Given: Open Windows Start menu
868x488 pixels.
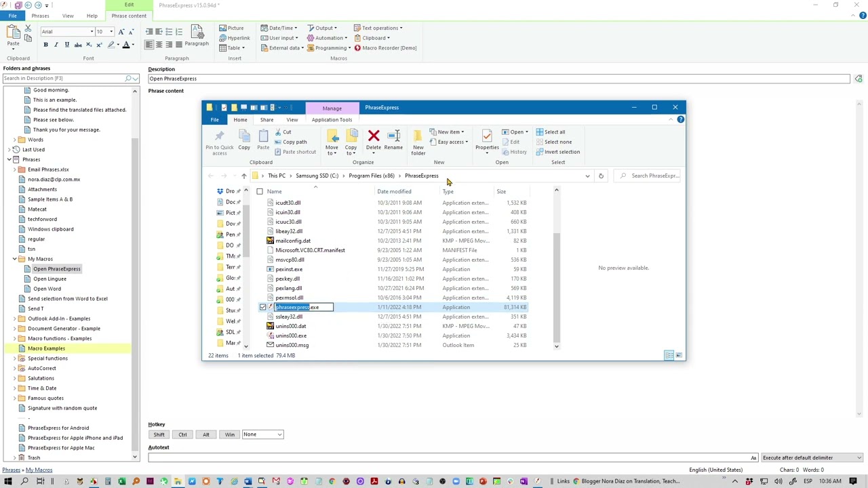Looking at the screenshot, I should [9, 481].
